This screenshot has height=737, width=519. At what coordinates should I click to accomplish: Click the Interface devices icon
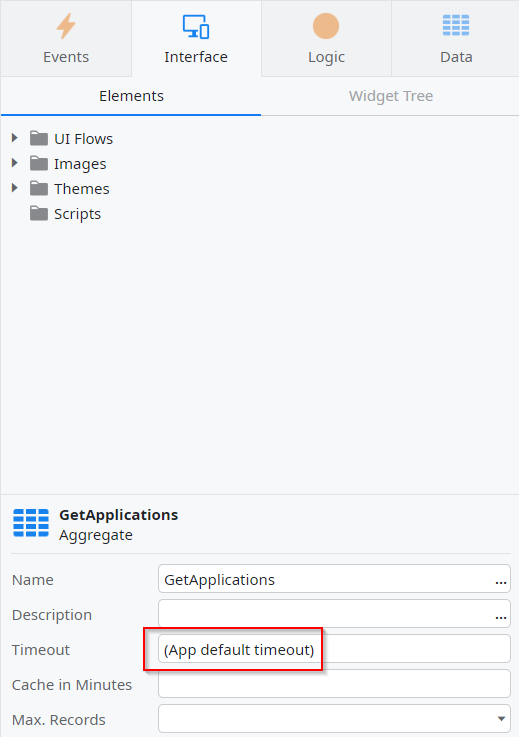tap(196, 26)
